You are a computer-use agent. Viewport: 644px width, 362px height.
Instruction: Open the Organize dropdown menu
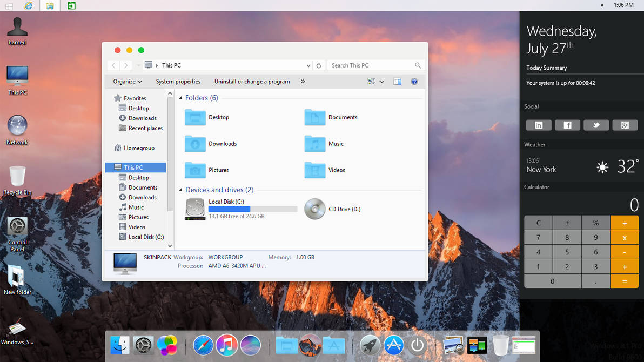tap(126, 81)
